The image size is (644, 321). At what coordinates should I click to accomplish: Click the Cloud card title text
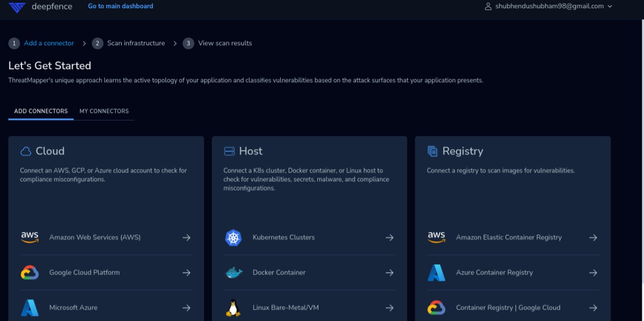point(50,151)
